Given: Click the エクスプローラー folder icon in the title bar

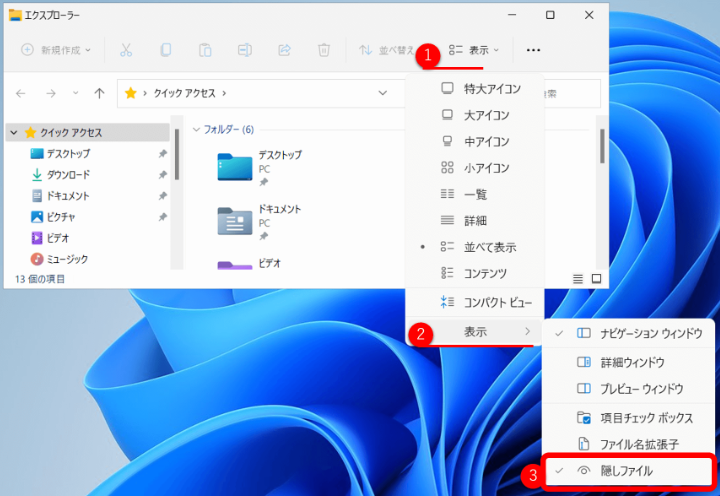Looking at the screenshot, I should click(15, 15).
